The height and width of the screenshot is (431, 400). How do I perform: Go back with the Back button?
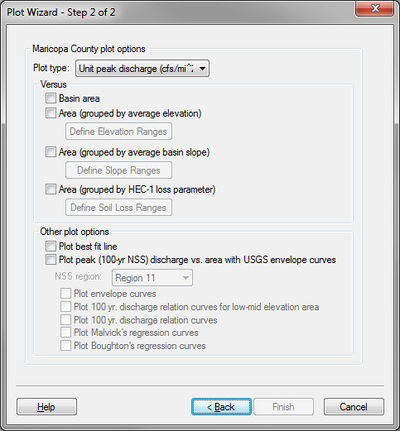(221, 407)
